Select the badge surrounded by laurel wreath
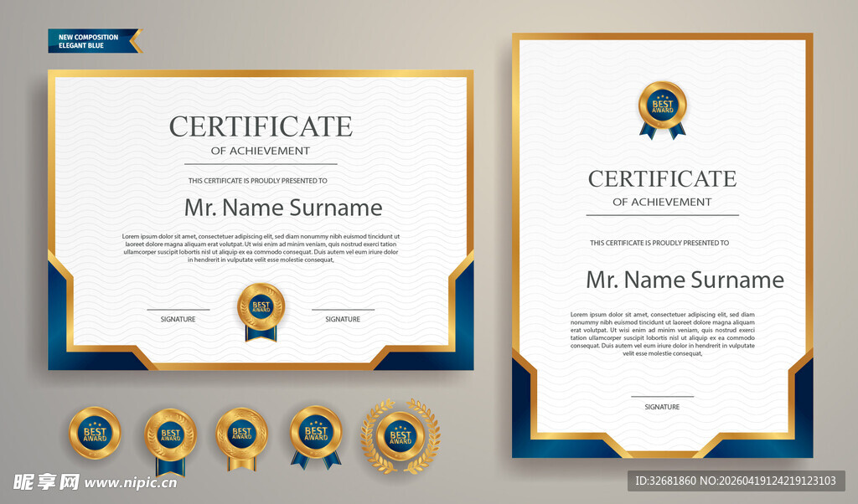 coord(401,436)
